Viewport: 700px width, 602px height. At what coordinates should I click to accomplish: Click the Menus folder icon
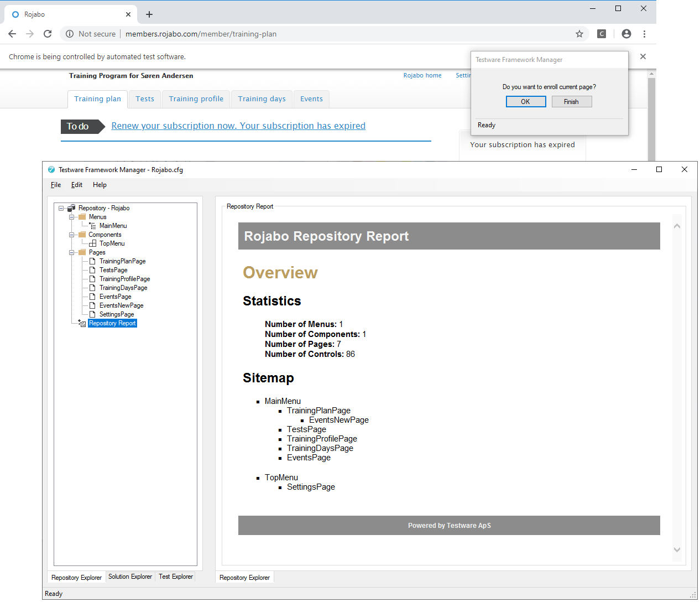click(82, 217)
